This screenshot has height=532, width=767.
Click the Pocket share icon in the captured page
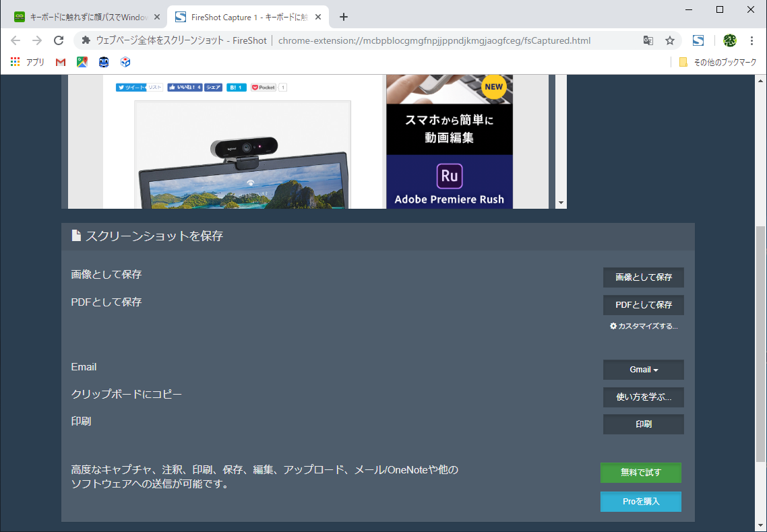[x=264, y=87]
